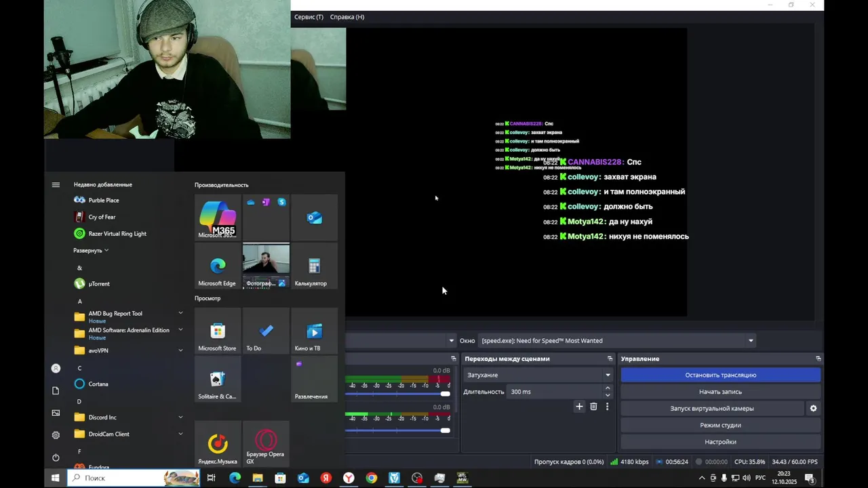Open the Справка (H) menu
The height and width of the screenshot is (488, 868).
[347, 17]
